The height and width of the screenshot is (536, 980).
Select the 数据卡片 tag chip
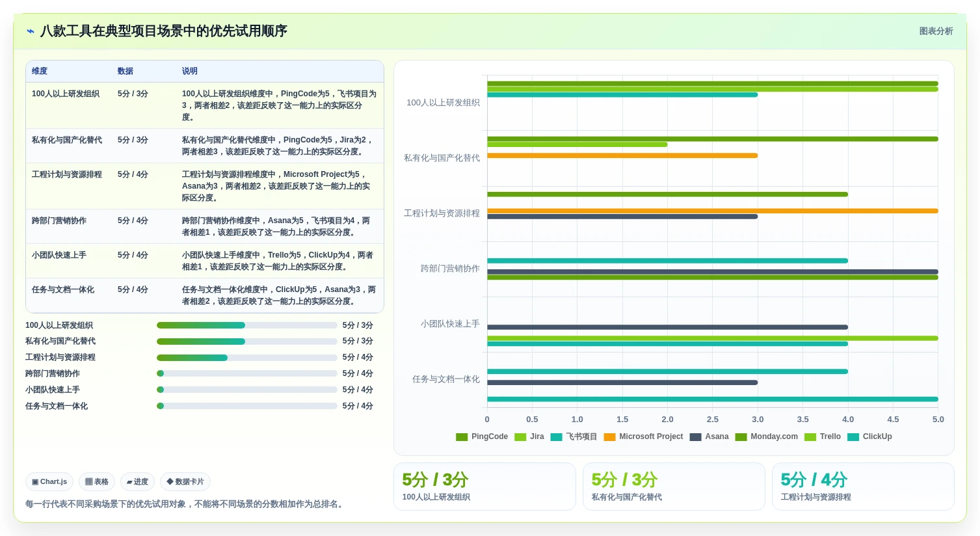185,482
